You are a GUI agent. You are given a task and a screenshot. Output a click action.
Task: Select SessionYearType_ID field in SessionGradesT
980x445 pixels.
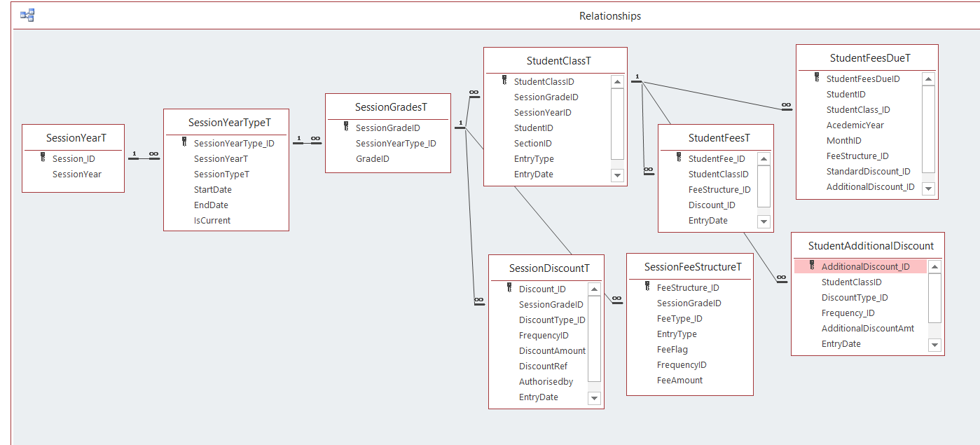tap(396, 143)
